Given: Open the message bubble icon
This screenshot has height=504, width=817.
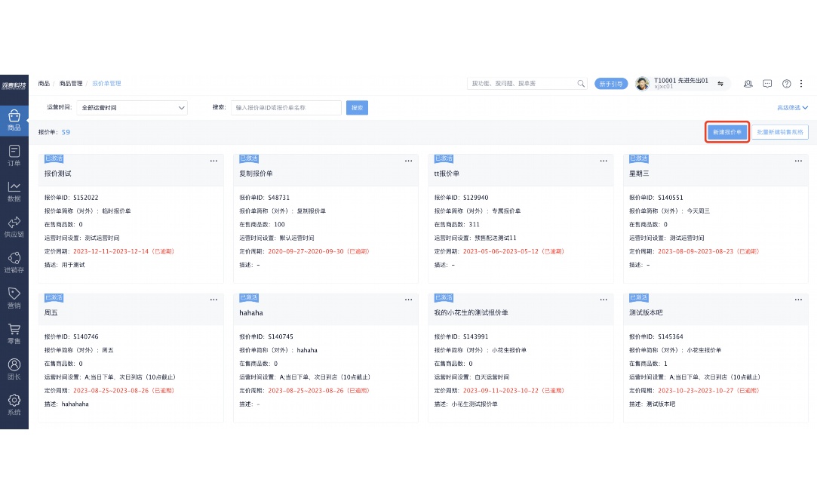Looking at the screenshot, I should pyautogui.click(x=766, y=84).
